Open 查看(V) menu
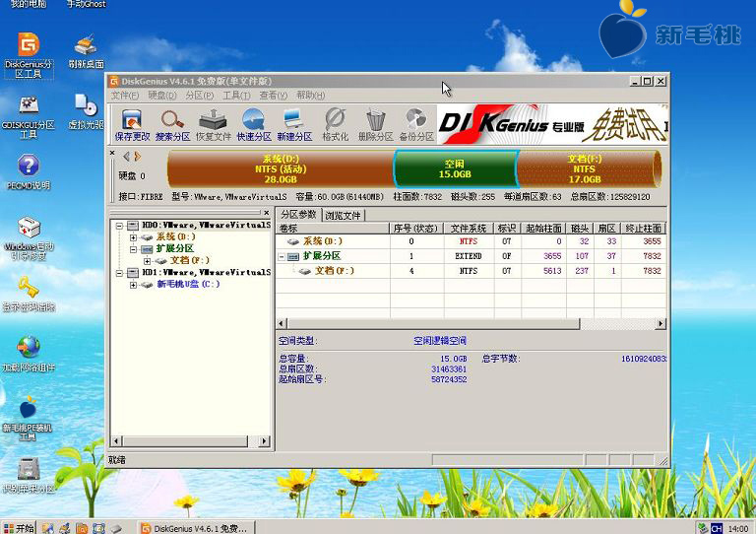 pos(273,96)
